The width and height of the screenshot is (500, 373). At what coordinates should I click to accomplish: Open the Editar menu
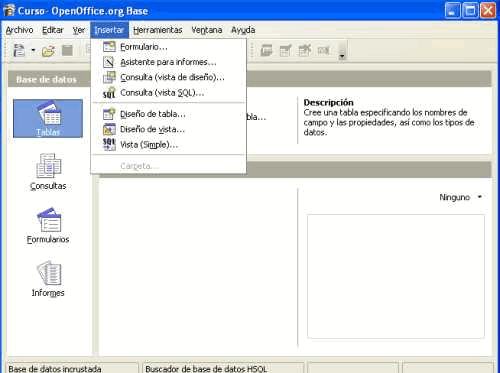pos(53,30)
